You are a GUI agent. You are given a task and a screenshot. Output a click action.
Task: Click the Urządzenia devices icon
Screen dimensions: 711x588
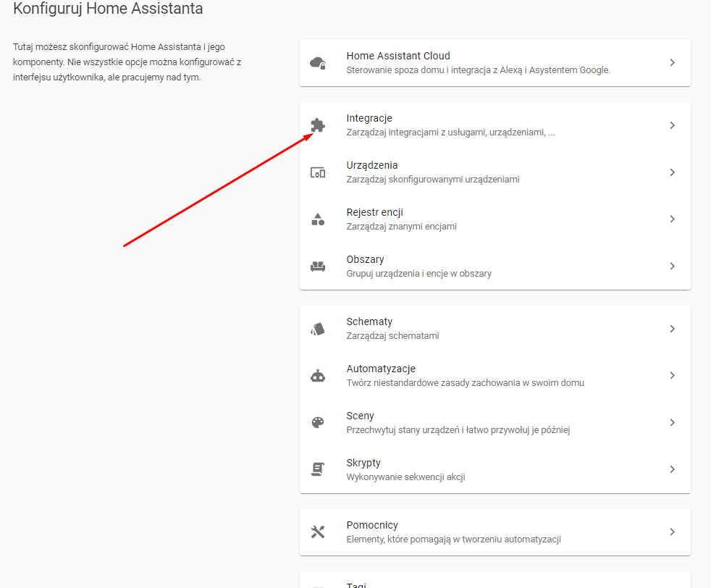(318, 172)
